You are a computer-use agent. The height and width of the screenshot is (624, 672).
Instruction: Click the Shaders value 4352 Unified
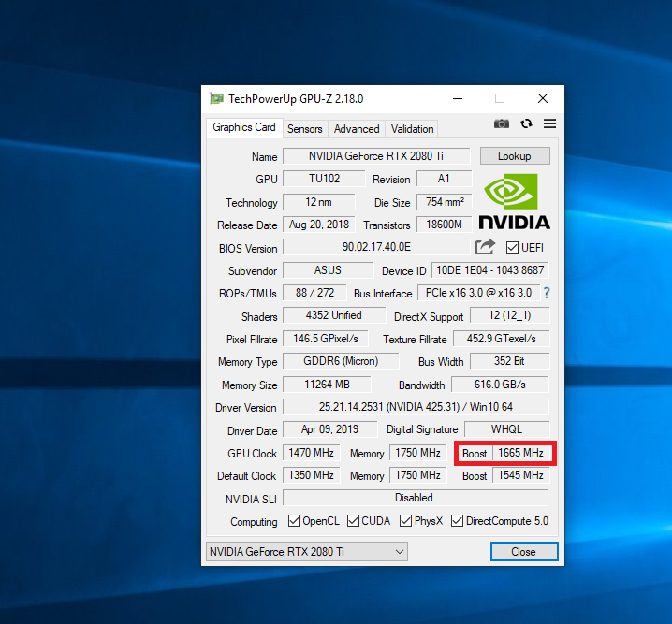click(333, 315)
